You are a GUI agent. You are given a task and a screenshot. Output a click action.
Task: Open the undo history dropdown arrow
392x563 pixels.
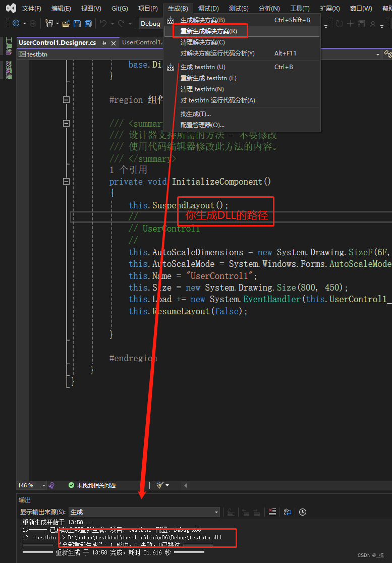(111, 23)
